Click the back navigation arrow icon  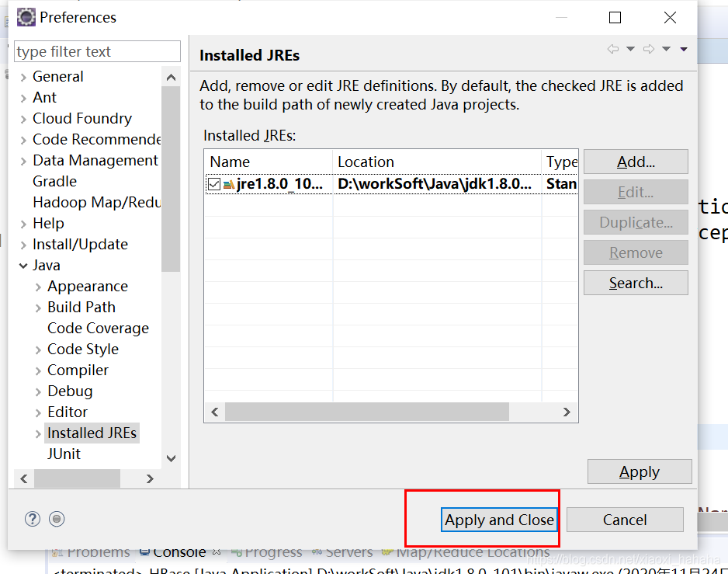point(613,48)
